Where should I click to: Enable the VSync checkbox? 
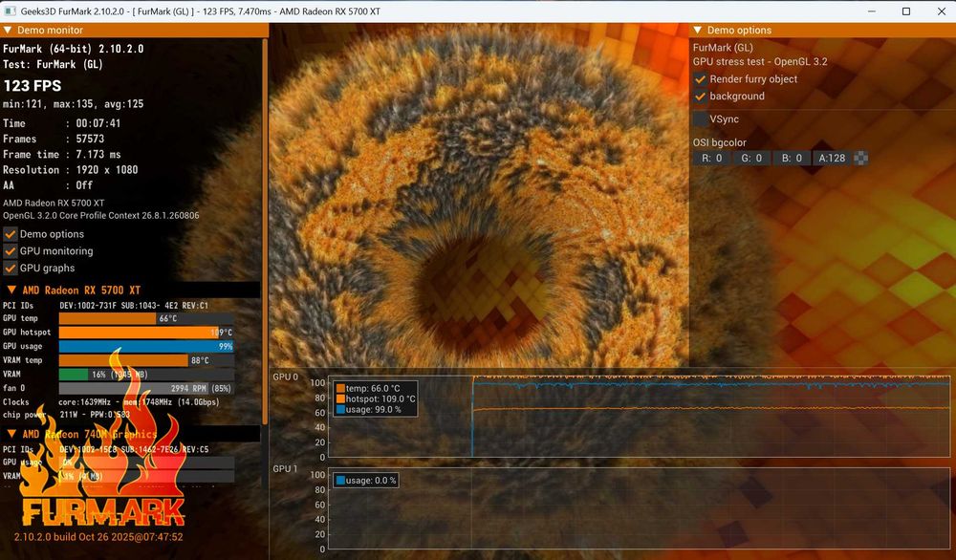click(x=701, y=119)
